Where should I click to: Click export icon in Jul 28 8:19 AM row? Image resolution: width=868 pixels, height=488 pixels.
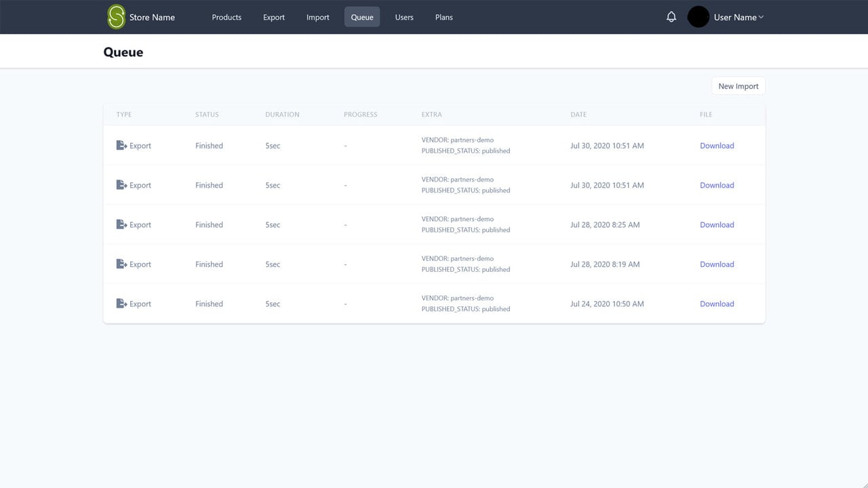click(x=121, y=264)
